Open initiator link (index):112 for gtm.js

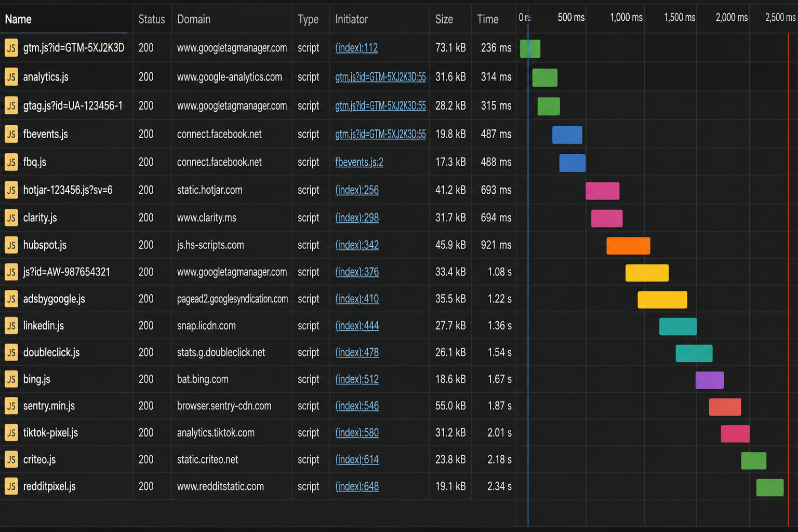click(356, 48)
